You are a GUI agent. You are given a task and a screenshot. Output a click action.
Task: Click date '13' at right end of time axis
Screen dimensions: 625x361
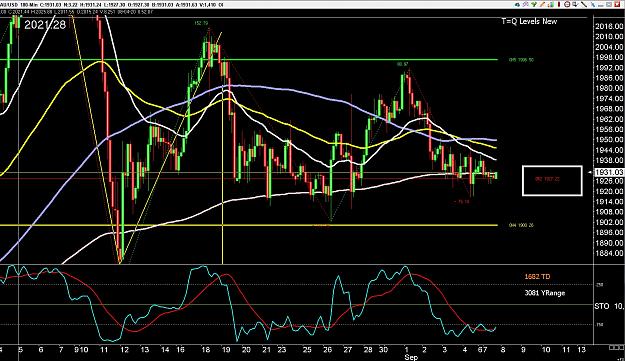[582, 350]
